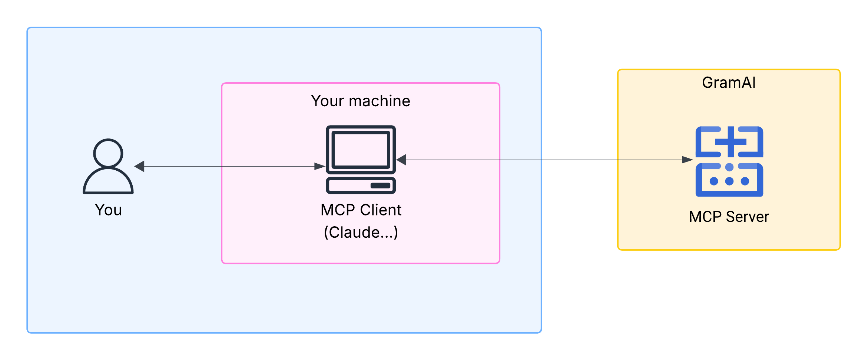Click the computer's base unit below the monitor
This screenshot has height=361, width=868.
click(361, 185)
